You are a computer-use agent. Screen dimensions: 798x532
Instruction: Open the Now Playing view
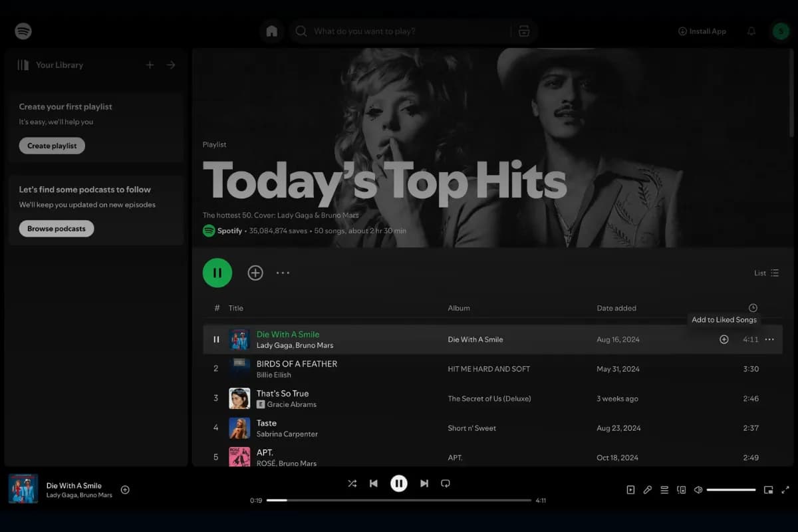(x=630, y=489)
